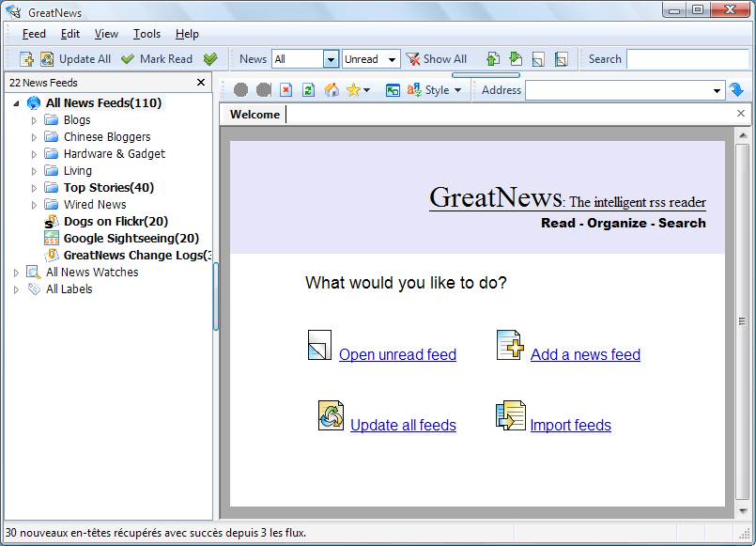Click the green down arrow next item icon
Viewport: 756px width, 546px height.
[516, 59]
